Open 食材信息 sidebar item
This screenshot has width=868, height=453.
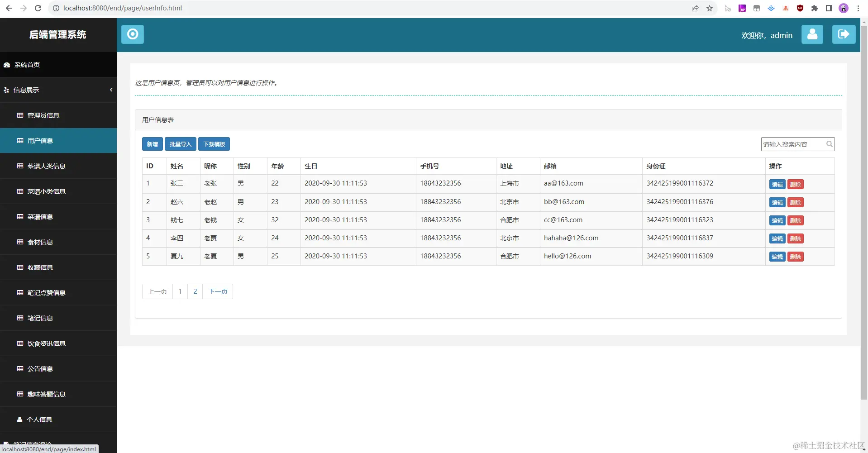[58, 242]
